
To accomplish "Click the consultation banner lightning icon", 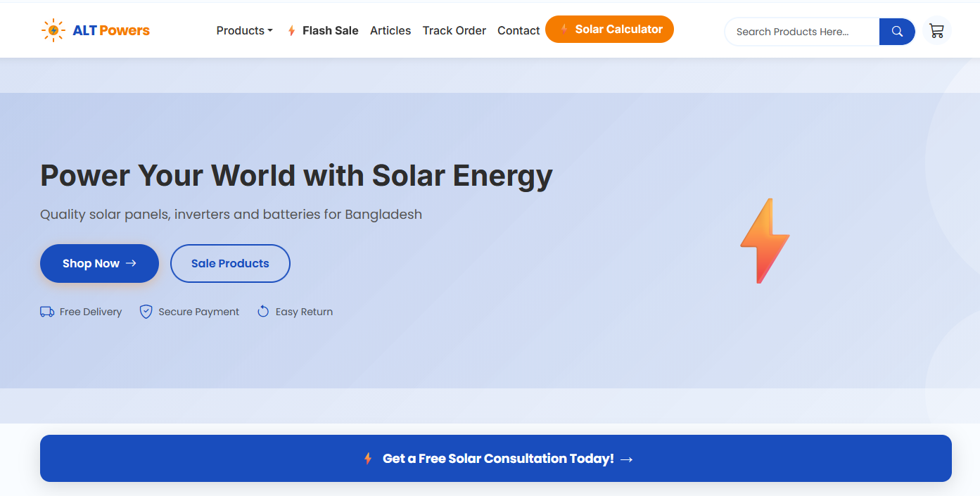I will pyautogui.click(x=367, y=459).
